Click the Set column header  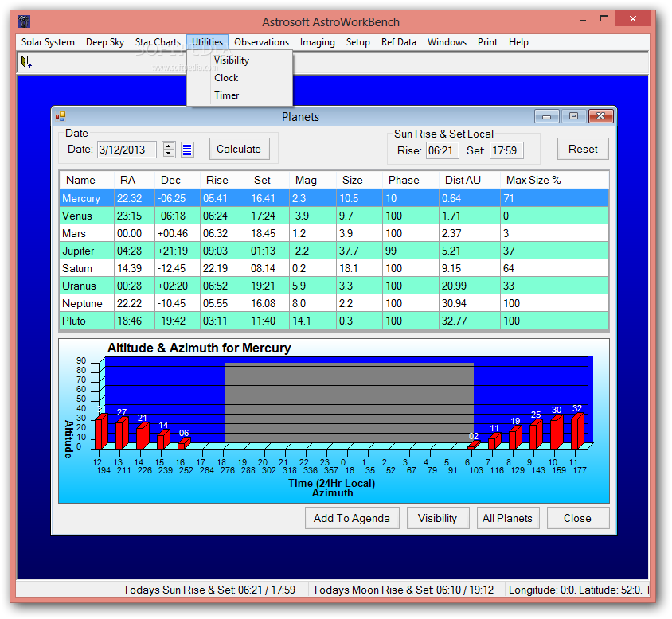pyautogui.click(x=268, y=181)
